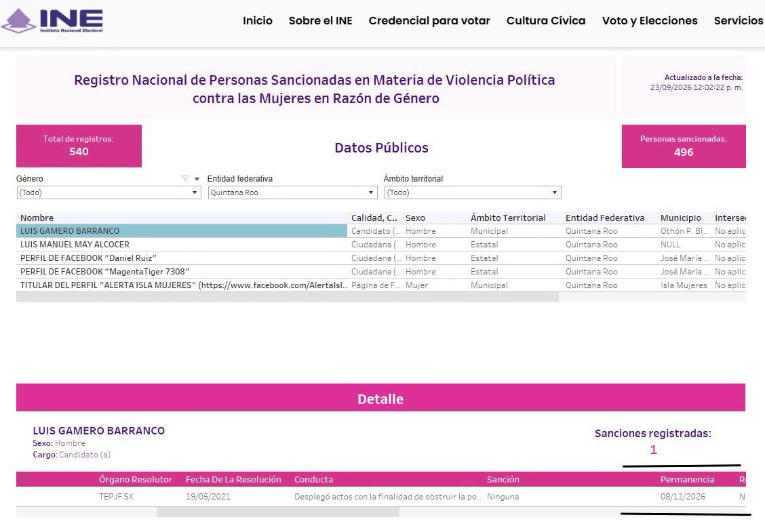This screenshot has width=765, height=532.
Task: Open Voto y Elecciones menu
Action: tap(650, 20)
